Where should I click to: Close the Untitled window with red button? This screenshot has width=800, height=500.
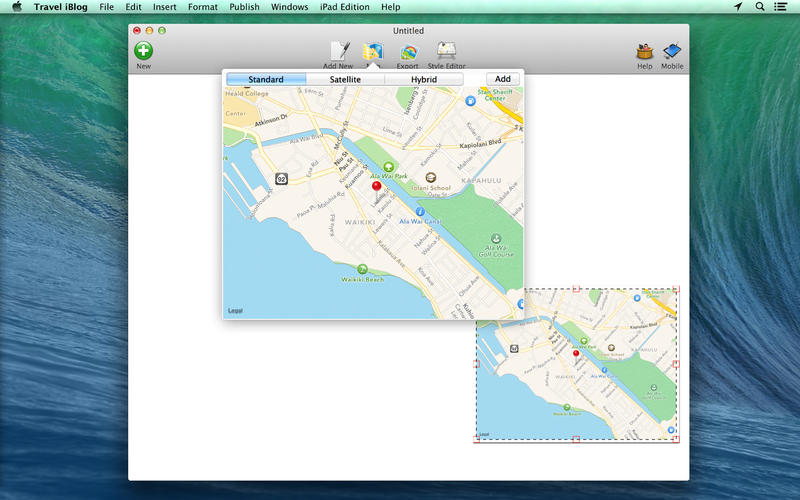(x=137, y=31)
